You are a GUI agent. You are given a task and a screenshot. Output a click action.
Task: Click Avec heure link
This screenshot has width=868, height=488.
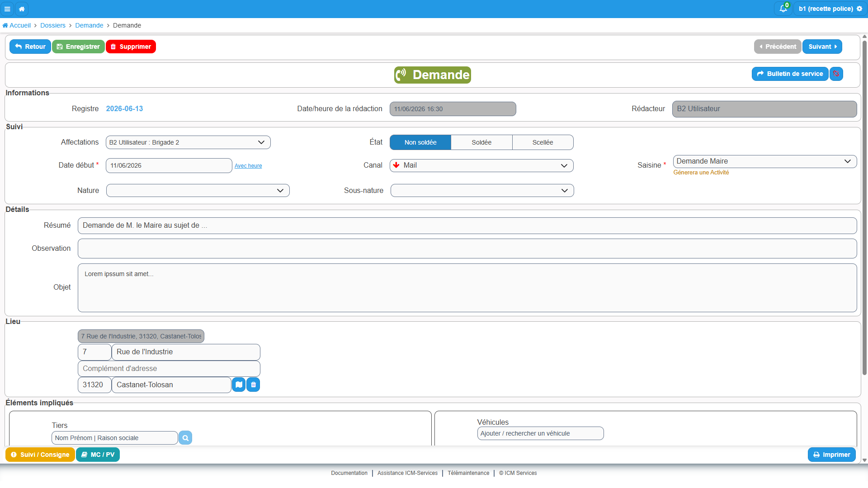click(248, 166)
